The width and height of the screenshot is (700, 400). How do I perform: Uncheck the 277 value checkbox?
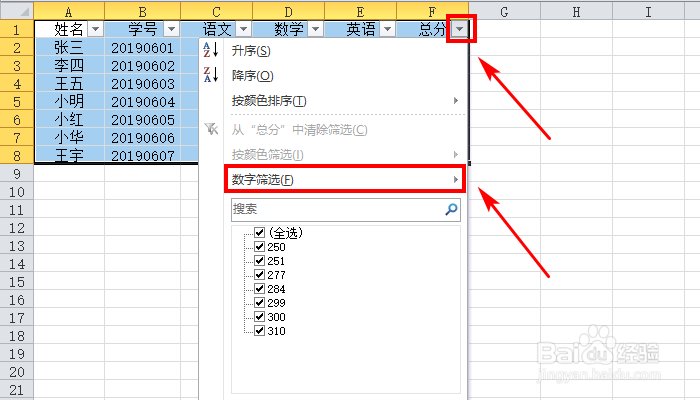259,274
